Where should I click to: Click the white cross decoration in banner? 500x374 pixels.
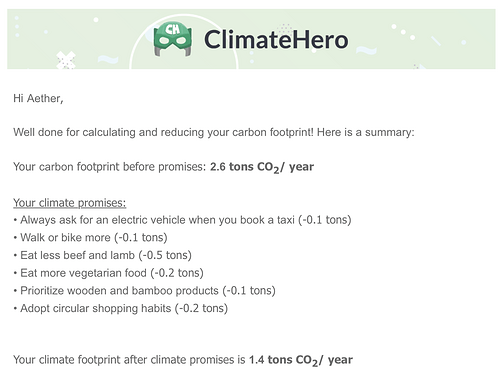(x=66, y=60)
